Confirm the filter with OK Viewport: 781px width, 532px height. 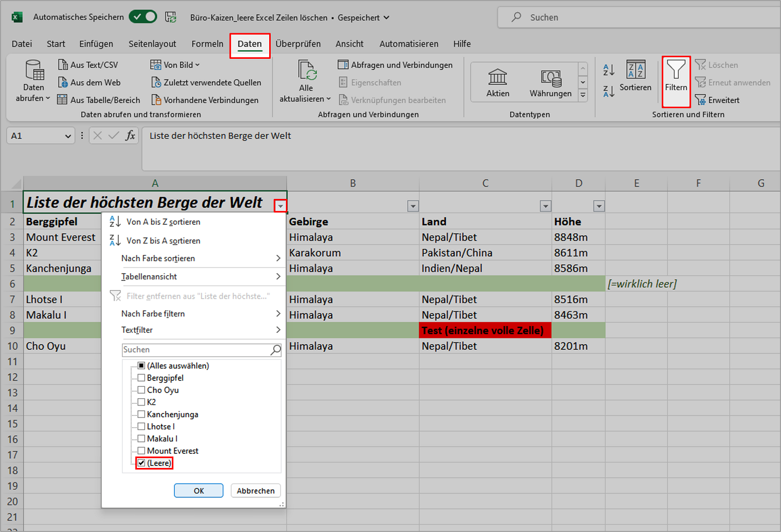click(x=198, y=490)
